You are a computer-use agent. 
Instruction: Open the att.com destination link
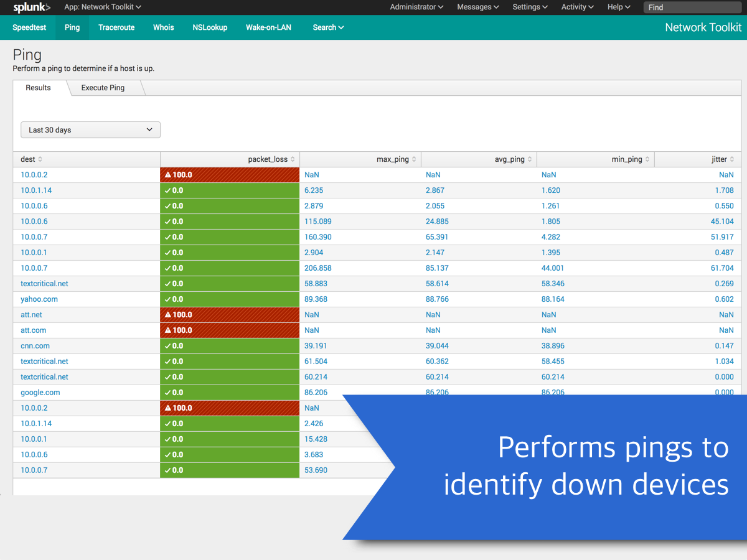click(x=34, y=330)
